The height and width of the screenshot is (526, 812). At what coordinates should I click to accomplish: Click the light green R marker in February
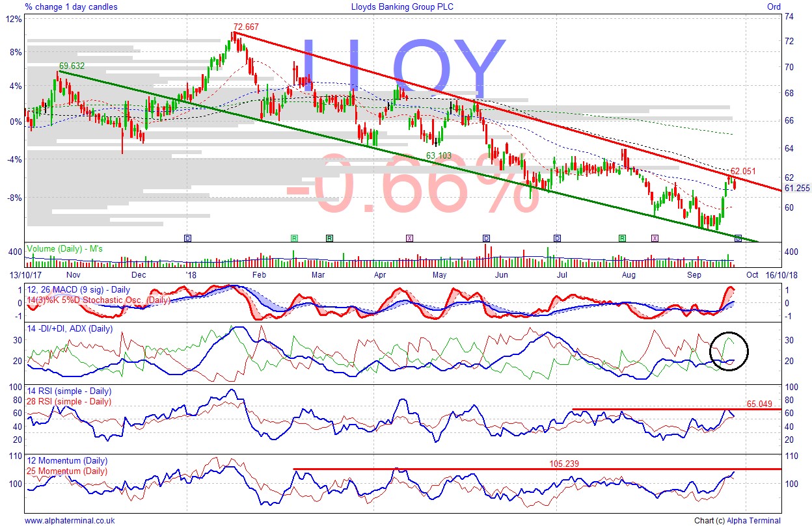294,239
